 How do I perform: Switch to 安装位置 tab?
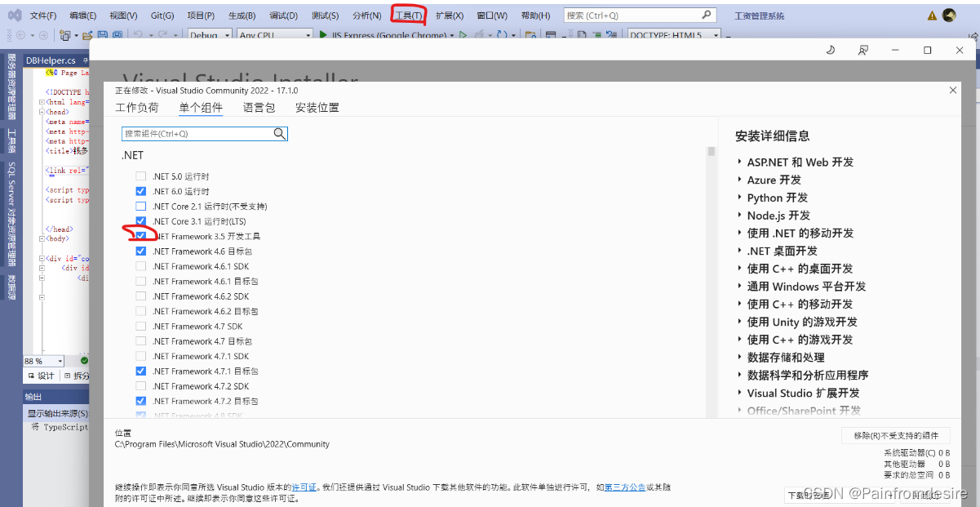coord(317,108)
